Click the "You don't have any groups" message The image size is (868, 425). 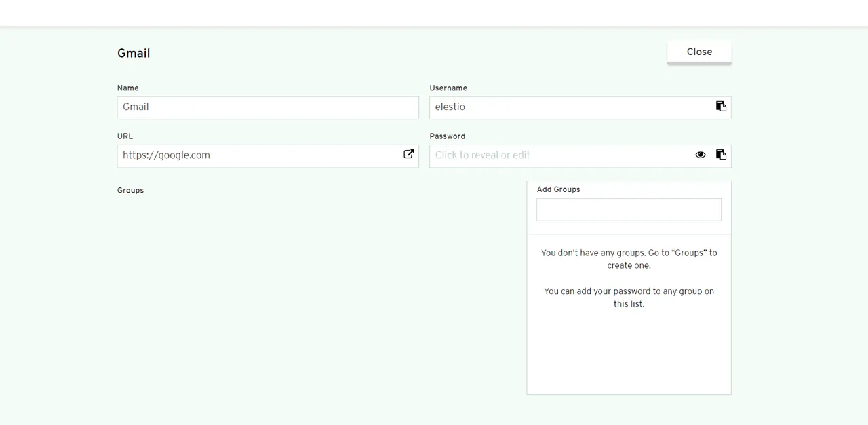[x=629, y=259]
